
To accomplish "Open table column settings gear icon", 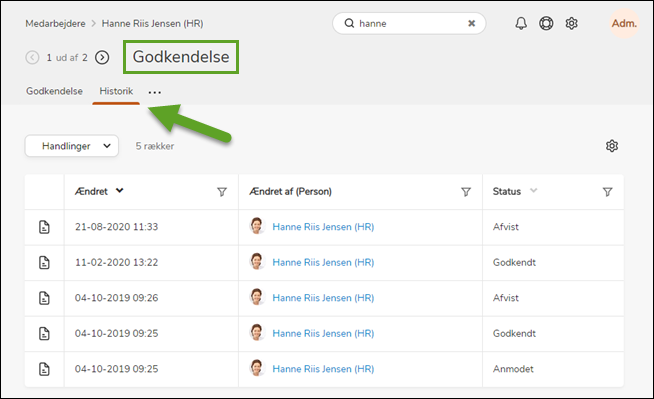I will (611, 146).
